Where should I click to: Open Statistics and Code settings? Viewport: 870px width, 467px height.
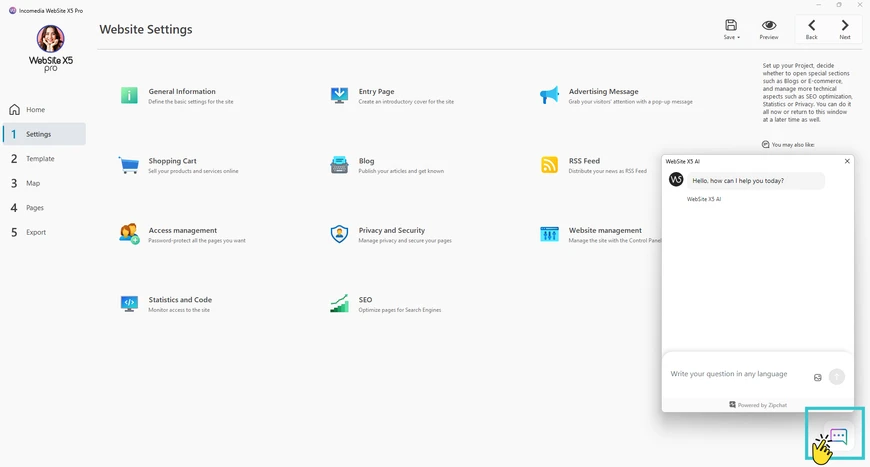point(129,303)
